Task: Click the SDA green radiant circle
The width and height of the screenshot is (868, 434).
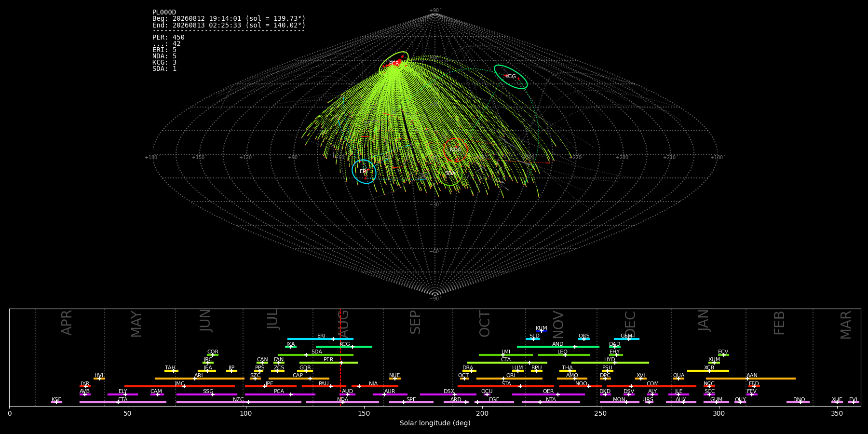Action: 450,173
